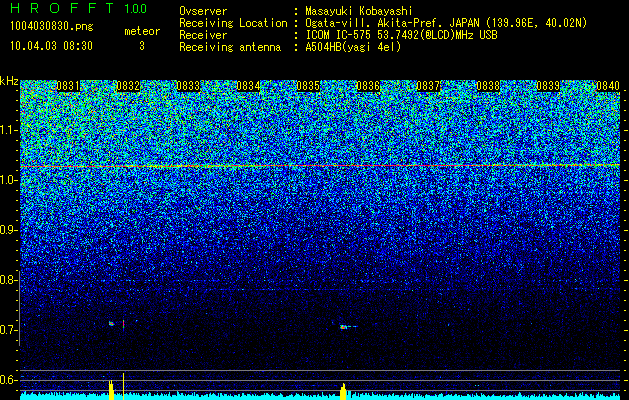
Task: Click the yellow power bar near 0835
Action: pyautogui.click(x=343, y=392)
